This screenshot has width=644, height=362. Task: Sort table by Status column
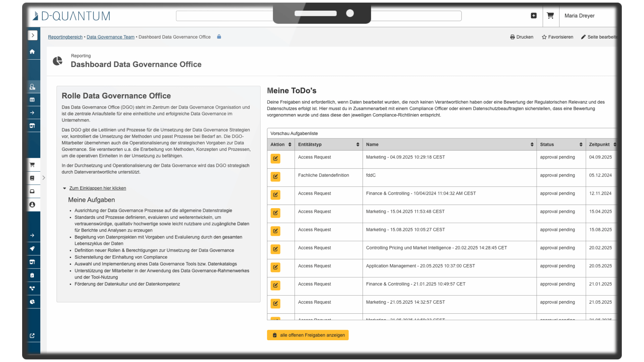point(581,144)
